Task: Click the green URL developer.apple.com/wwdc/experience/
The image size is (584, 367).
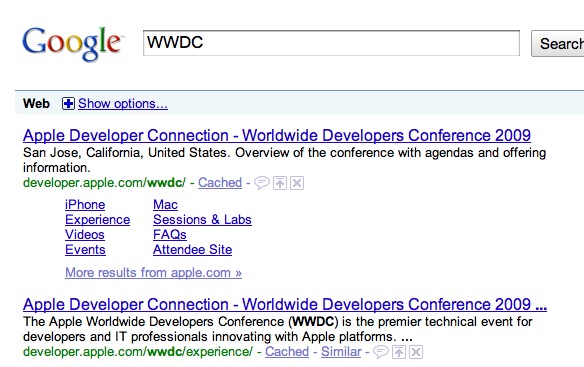Action: pyautogui.click(x=138, y=351)
